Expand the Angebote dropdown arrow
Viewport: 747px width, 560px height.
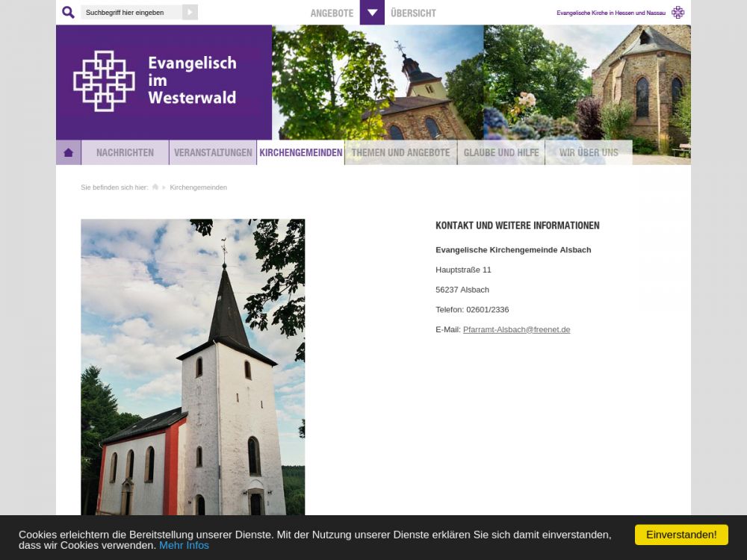point(372,13)
